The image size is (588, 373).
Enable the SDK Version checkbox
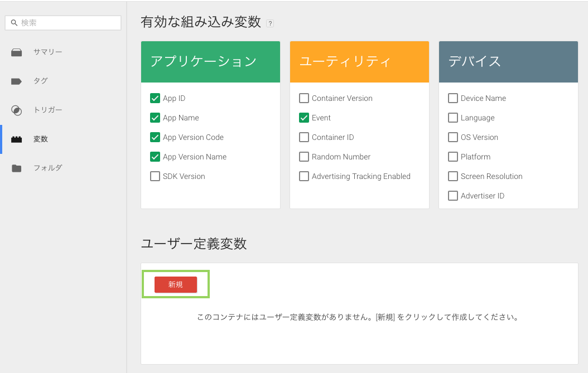[155, 176]
